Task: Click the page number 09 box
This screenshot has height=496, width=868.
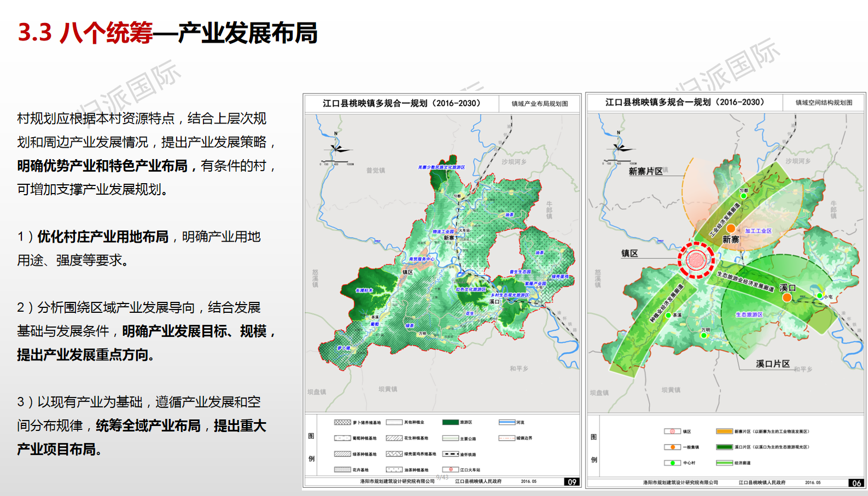Action: click(572, 482)
